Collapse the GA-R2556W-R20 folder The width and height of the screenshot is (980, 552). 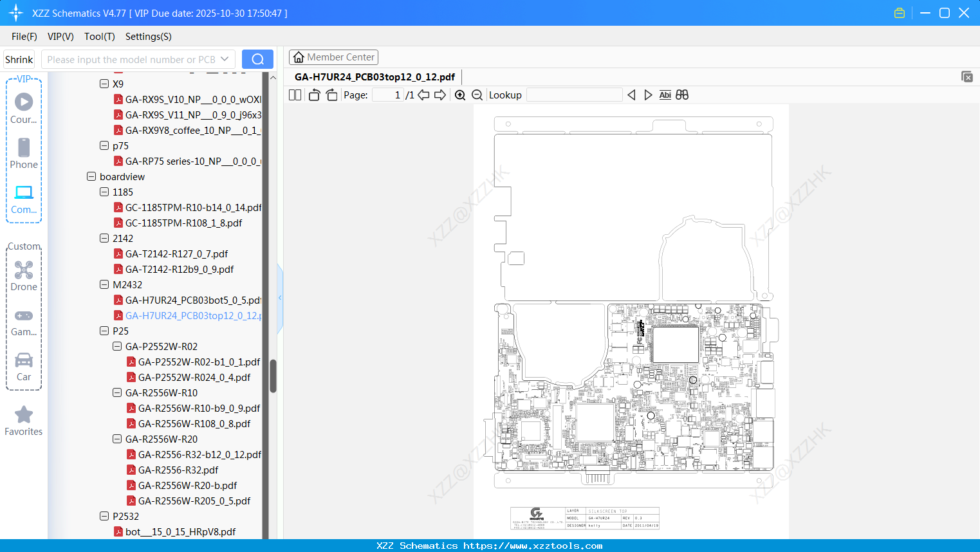tap(117, 439)
